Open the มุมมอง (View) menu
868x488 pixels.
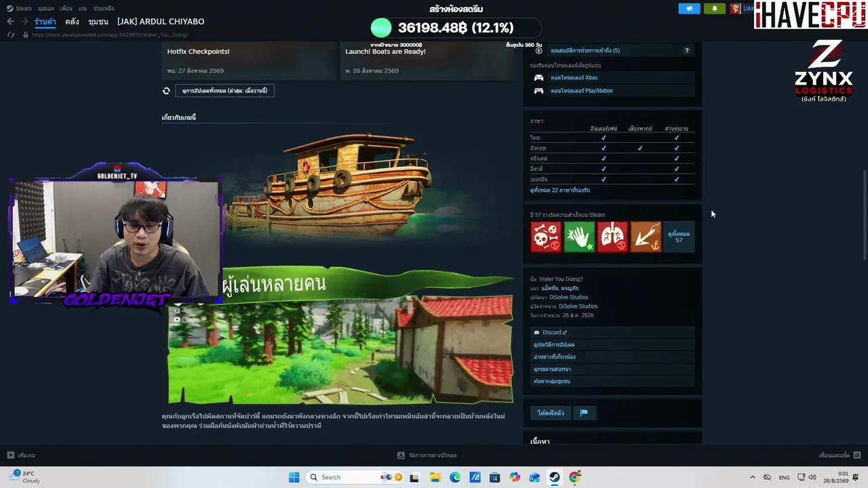(x=45, y=9)
